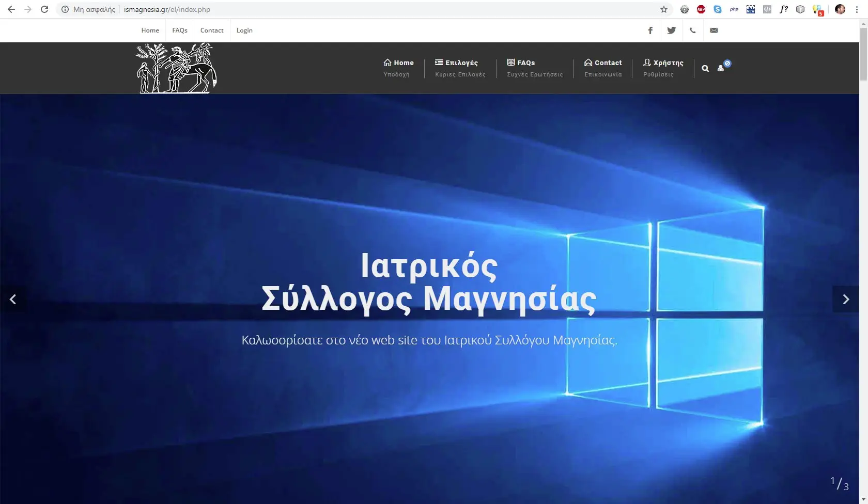868x504 pixels.
Task: Click the page vertical scrollbar thumb
Action: 863,54
